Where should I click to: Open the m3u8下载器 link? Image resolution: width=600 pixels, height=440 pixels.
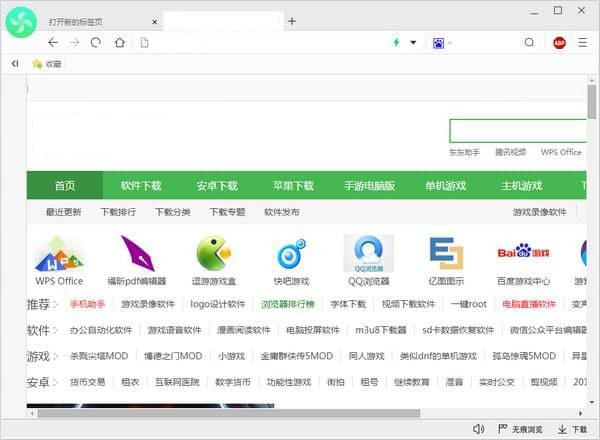(381, 330)
